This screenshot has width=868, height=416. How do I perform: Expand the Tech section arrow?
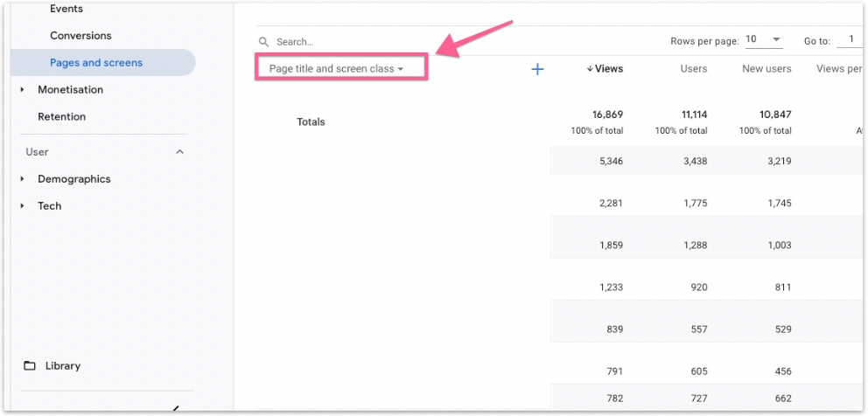23,206
